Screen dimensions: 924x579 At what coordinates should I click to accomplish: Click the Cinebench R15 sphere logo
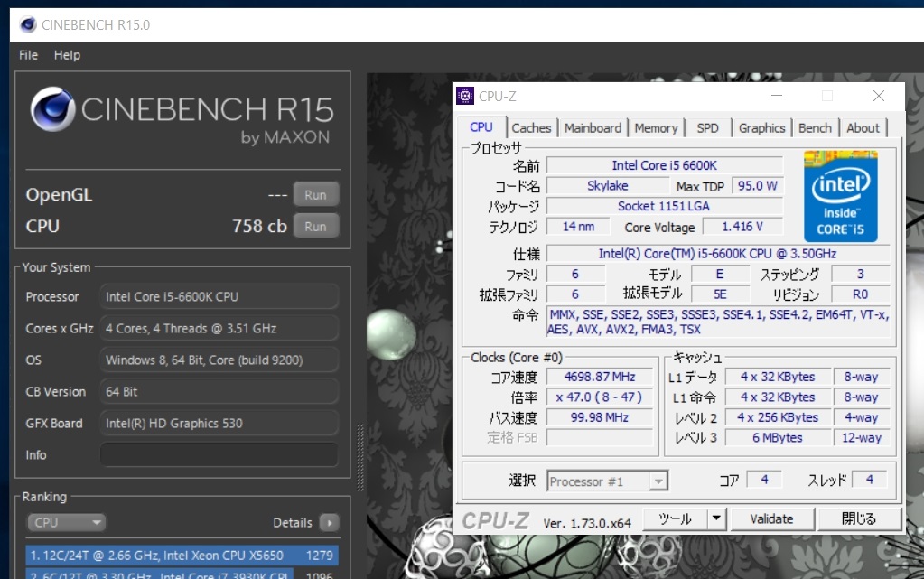[x=52, y=109]
